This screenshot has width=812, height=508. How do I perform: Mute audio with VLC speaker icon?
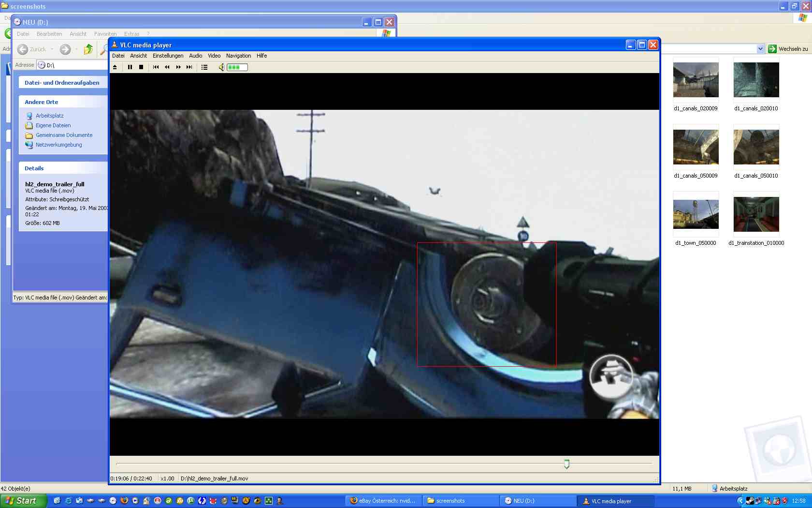[x=221, y=67]
